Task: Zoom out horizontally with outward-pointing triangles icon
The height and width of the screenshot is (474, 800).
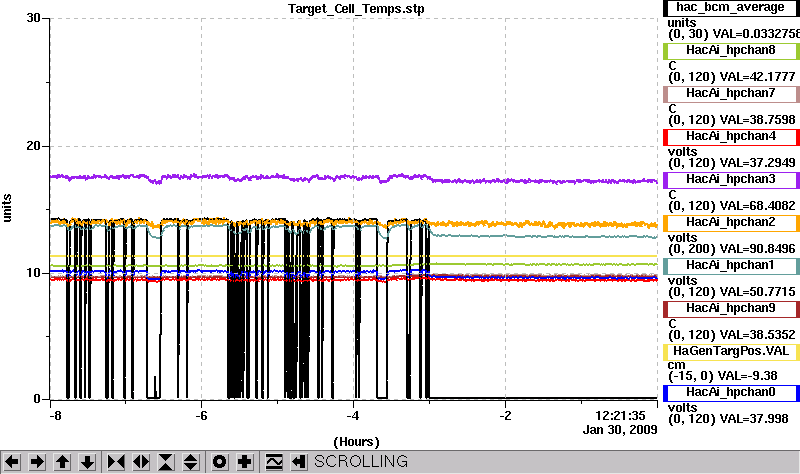Action: 141,462
